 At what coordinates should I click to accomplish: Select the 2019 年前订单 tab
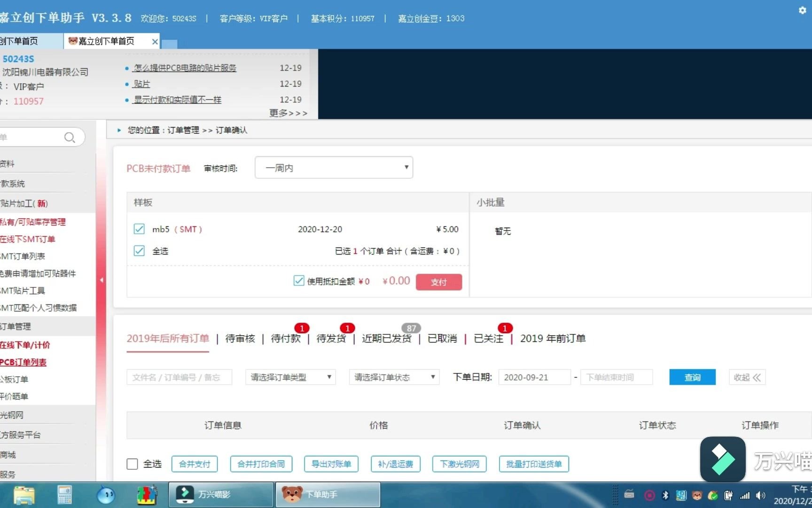click(x=553, y=338)
